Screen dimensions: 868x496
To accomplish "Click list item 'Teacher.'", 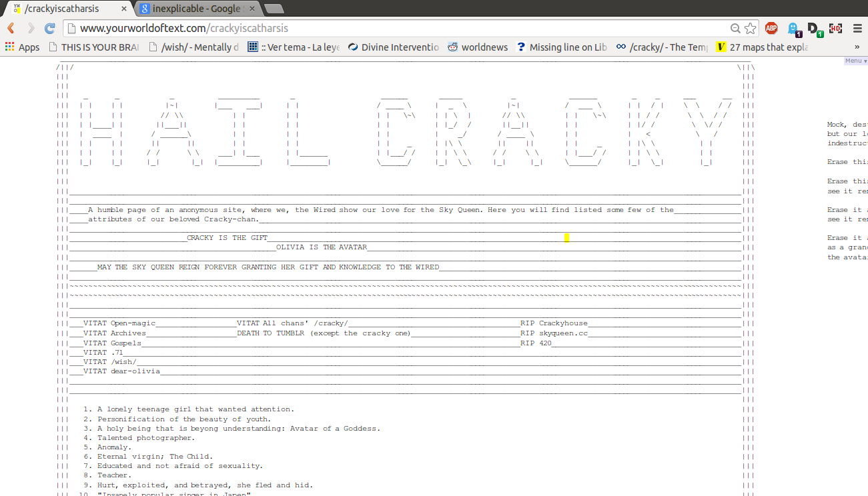I will (x=115, y=475).
